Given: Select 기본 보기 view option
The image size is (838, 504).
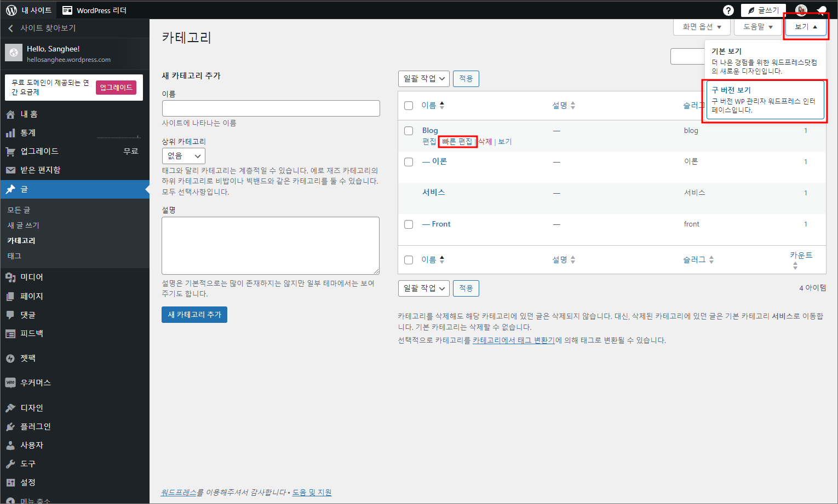Looking at the screenshot, I should pyautogui.click(x=765, y=61).
